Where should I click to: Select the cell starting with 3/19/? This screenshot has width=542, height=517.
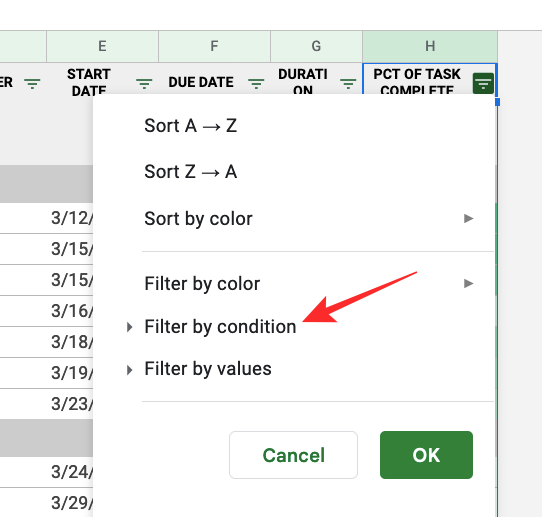click(70, 373)
